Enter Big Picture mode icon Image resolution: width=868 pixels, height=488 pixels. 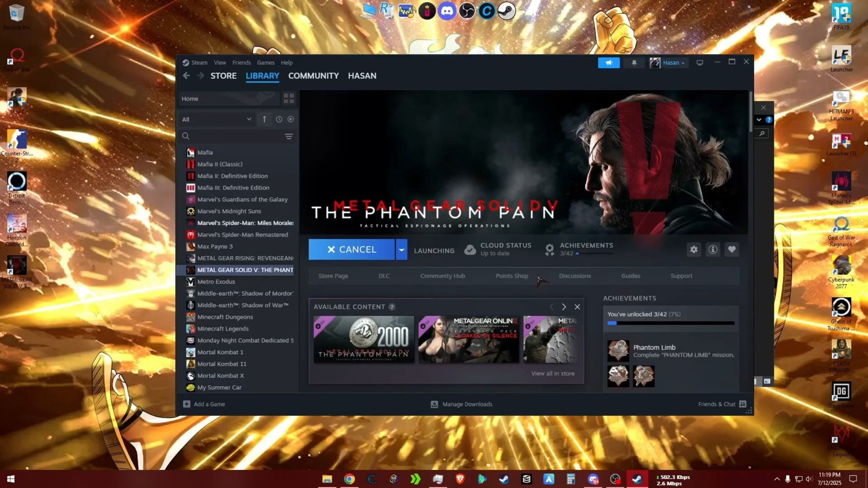(699, 63)
